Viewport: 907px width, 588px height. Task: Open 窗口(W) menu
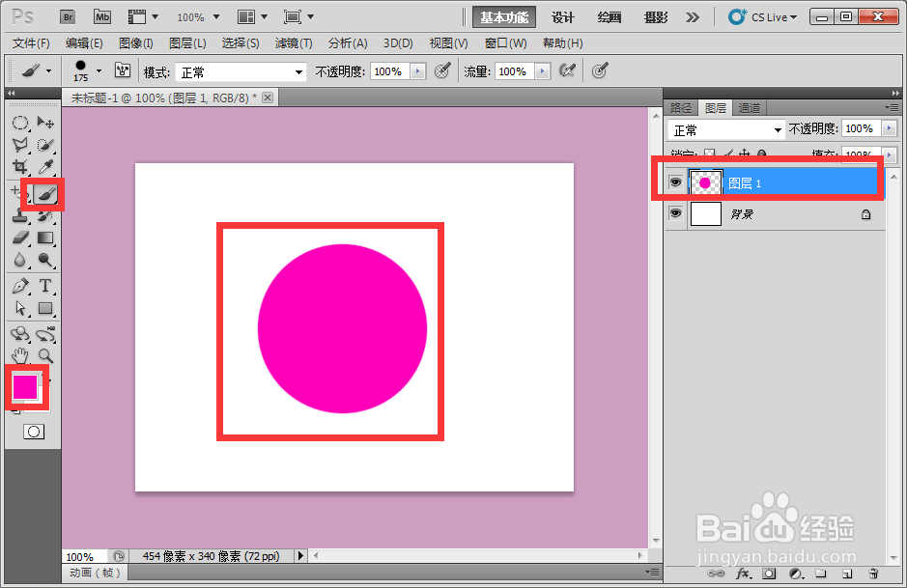(x=505, y=43)
